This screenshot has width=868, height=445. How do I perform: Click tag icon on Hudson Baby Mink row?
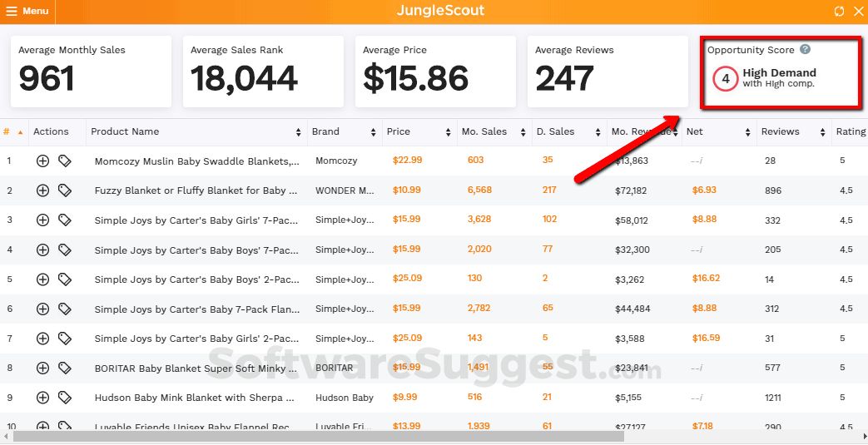tap(65, 398)
